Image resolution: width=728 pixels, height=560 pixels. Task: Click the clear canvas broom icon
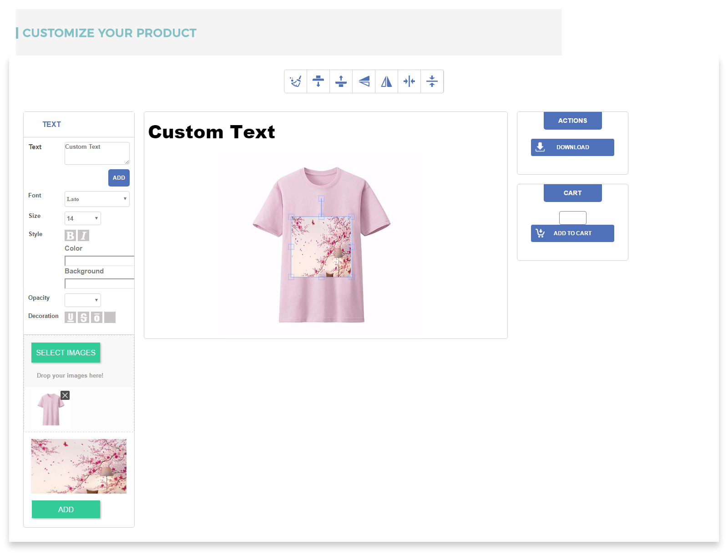pyautogui.click(x=296, y=81)
